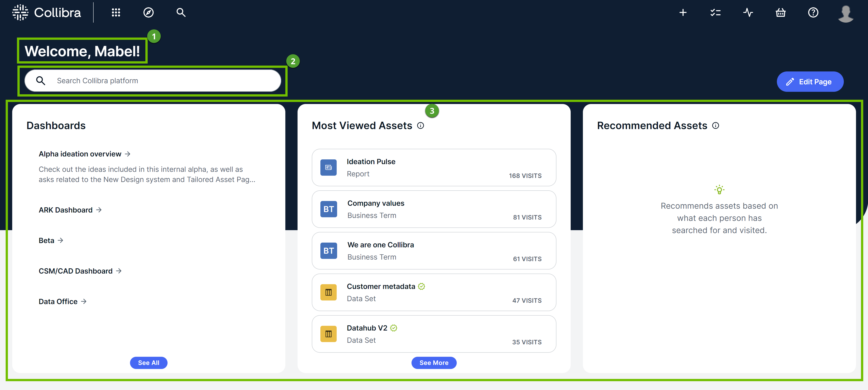Click the top bar search magnifier
This screenshot has width=868, height=390.
pos(181,12)
